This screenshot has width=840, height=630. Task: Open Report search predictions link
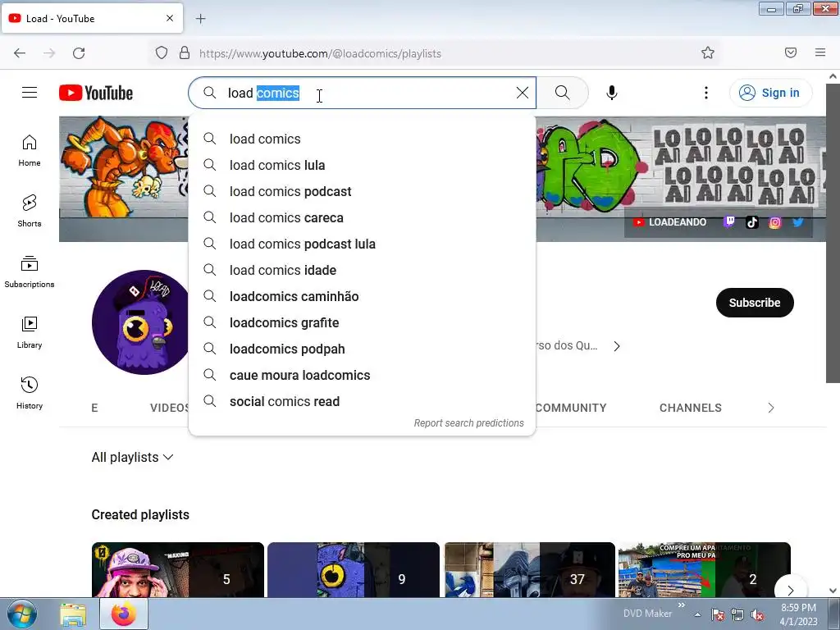[x=468, y=423]
